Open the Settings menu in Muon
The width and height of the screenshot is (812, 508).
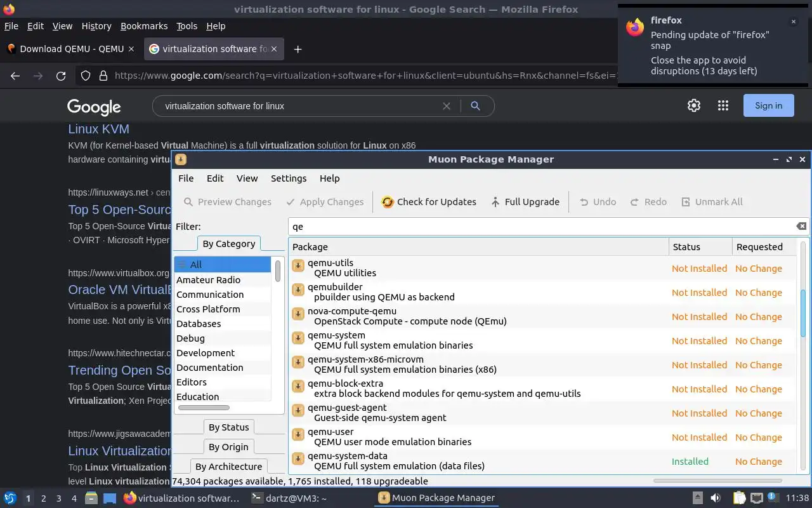click(x=289, y=178)
